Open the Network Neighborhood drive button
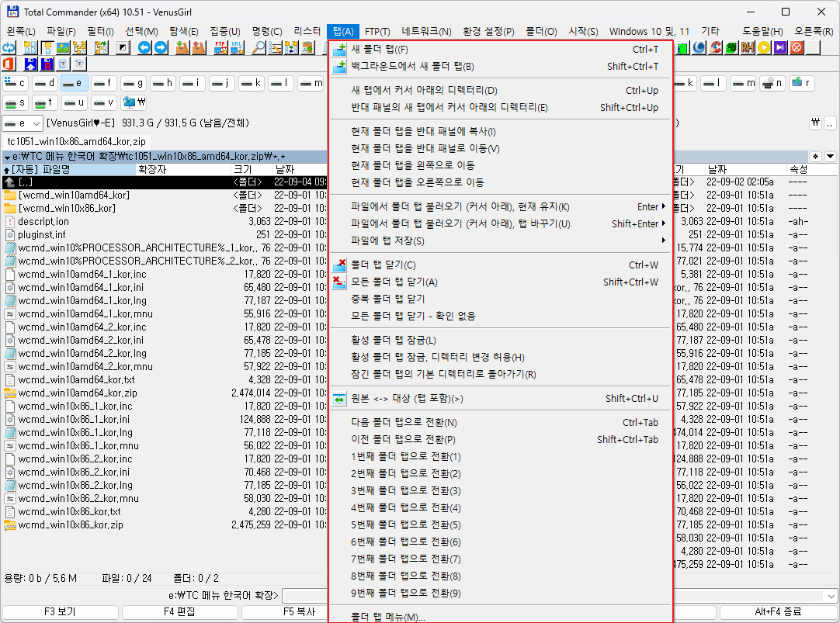 (x=134, y=102)
